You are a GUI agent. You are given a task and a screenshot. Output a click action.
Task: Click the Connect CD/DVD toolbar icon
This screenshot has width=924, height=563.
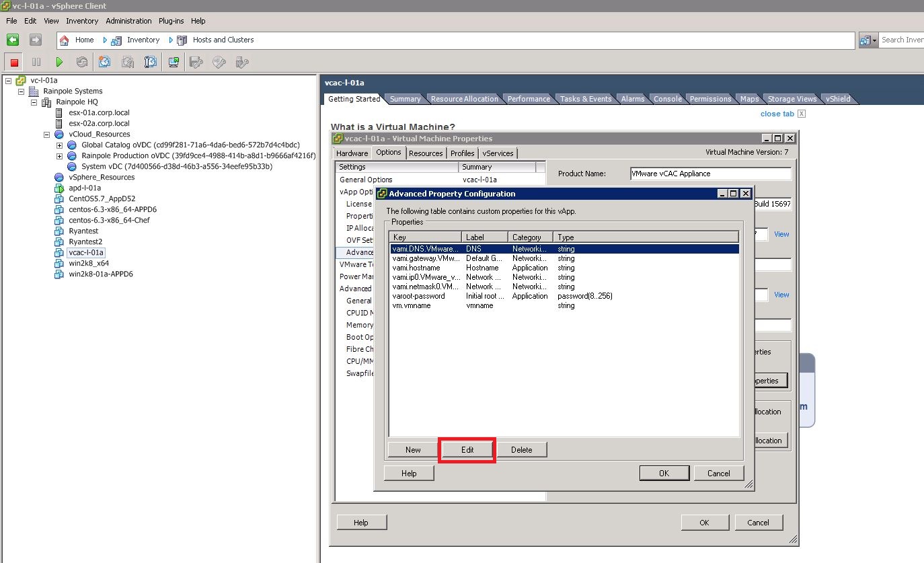pos(219,62)
